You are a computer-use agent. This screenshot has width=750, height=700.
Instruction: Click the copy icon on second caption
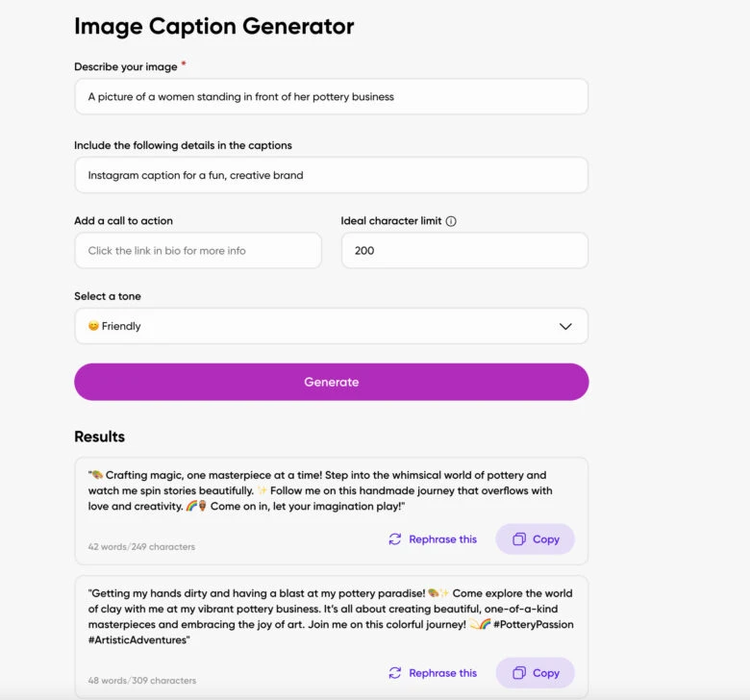click(x=519, y=673)
